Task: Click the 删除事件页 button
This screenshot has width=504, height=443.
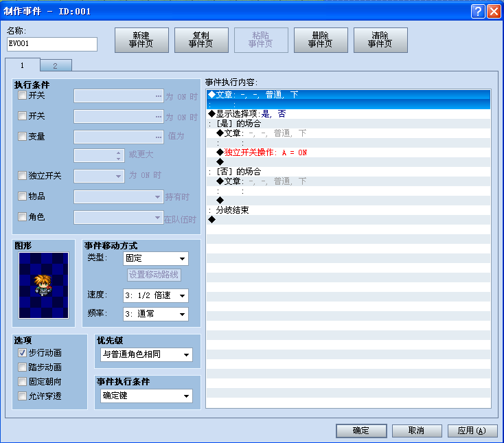Action: (321, 40)
